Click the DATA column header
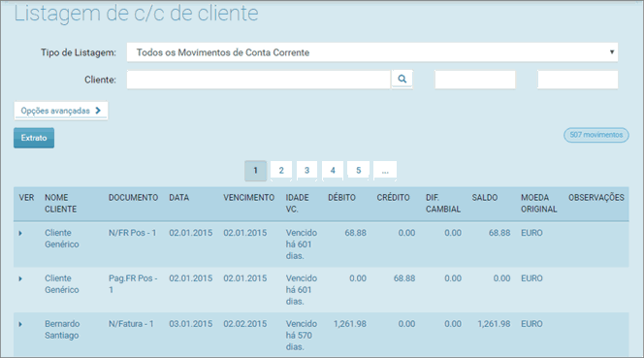Viewport: 644px width, 358px height. coord(179,198)
